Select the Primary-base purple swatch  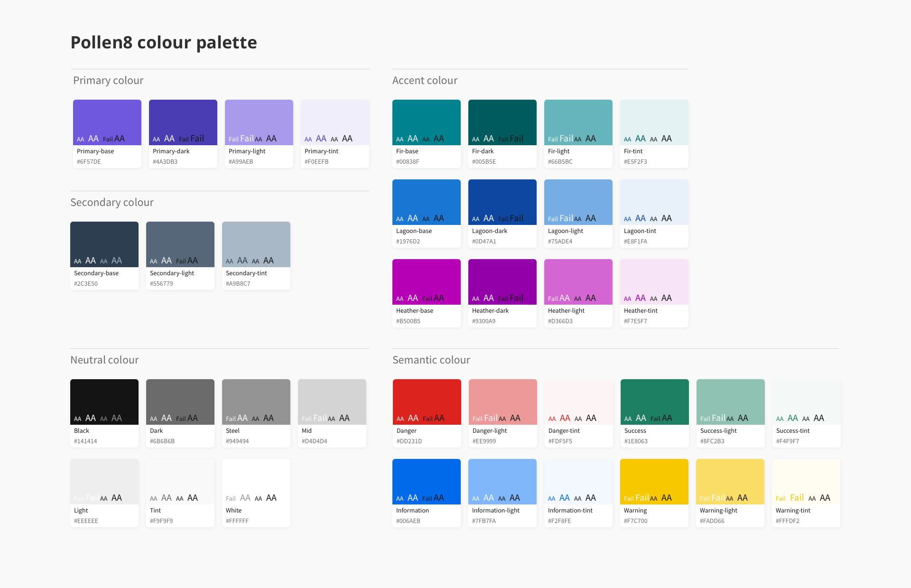pos(107,122)
